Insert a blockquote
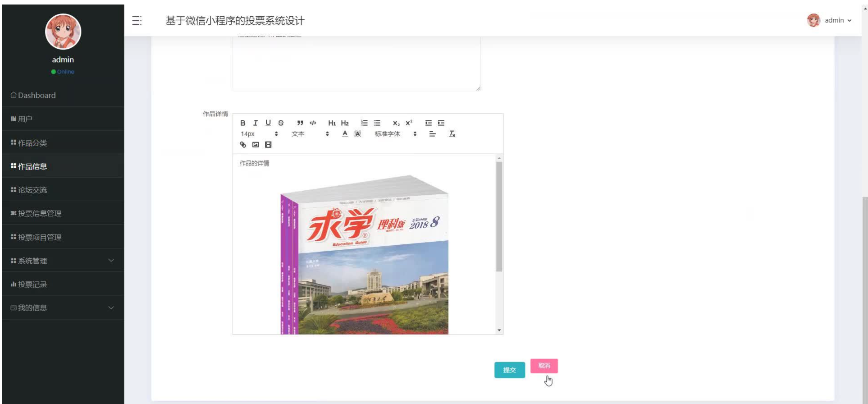Viewport: 868px width, 404px height. coord(300,123)
